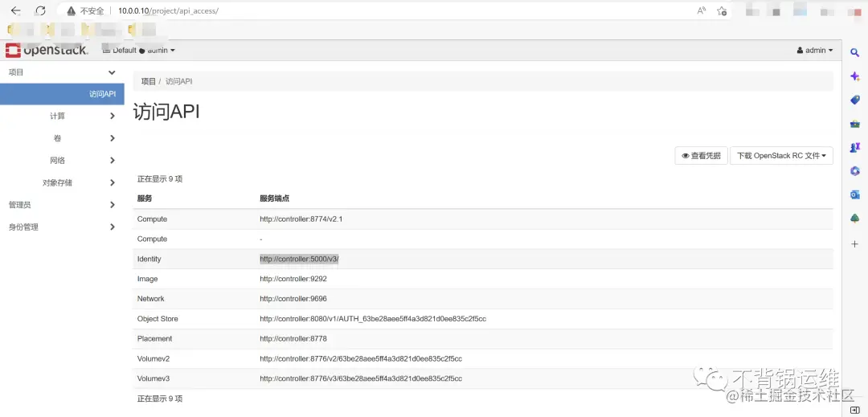
Task: Open the green tree icon in sidebar
Action: coord(854,219)
